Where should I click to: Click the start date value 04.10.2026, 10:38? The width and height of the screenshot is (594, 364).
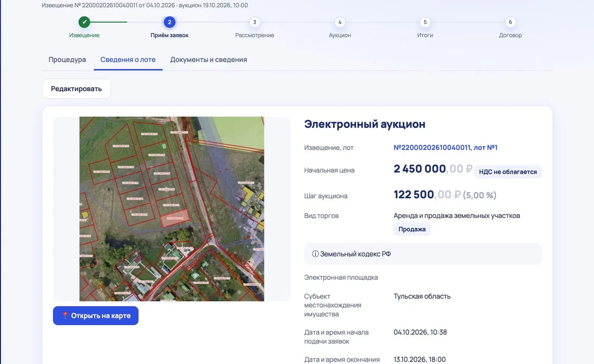(420, 332)
